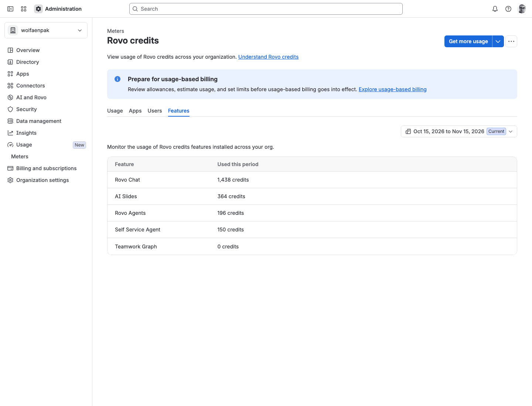Switch to the Usage tab
532x406 pixels.
click(115, 111)
